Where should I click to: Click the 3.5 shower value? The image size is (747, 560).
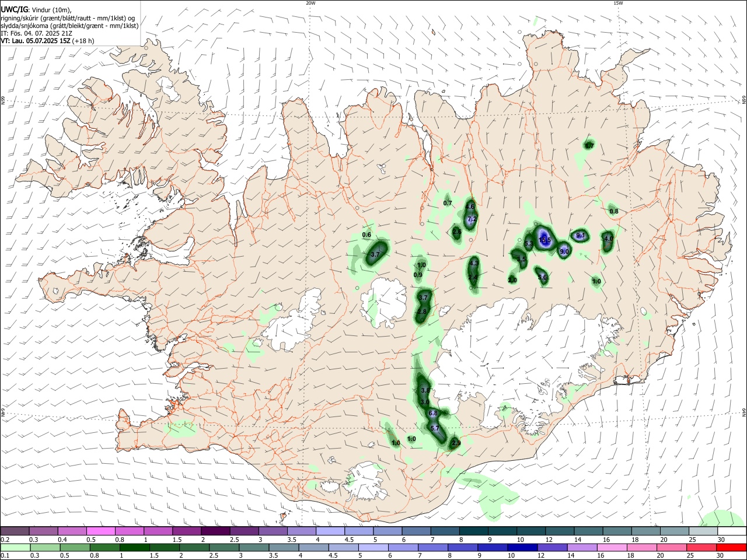(522, 259)
